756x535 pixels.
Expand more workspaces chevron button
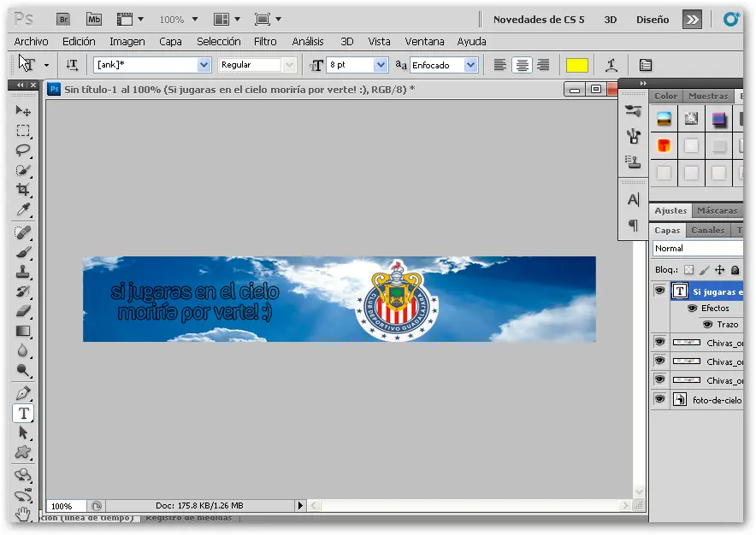(692, 20)
